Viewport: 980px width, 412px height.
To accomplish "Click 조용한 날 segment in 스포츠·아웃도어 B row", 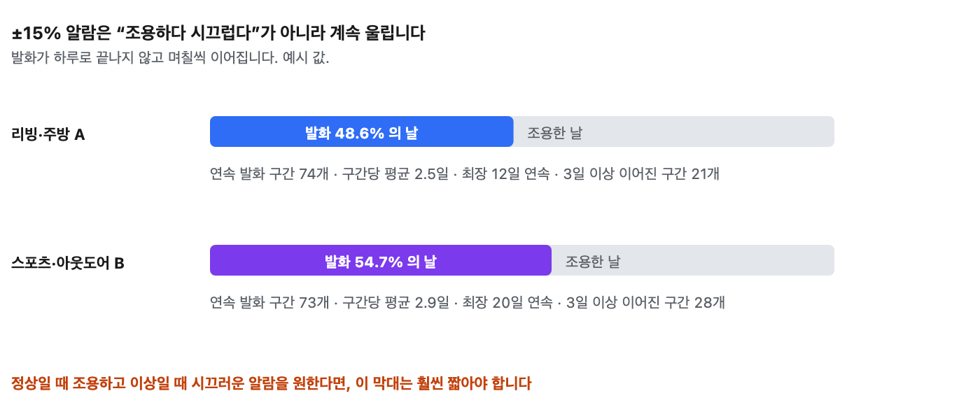I will pos(693,260).
